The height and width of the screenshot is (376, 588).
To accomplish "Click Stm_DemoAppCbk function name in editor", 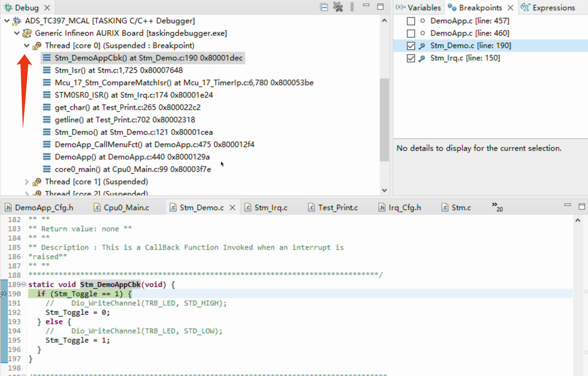I will click(110, 284).
